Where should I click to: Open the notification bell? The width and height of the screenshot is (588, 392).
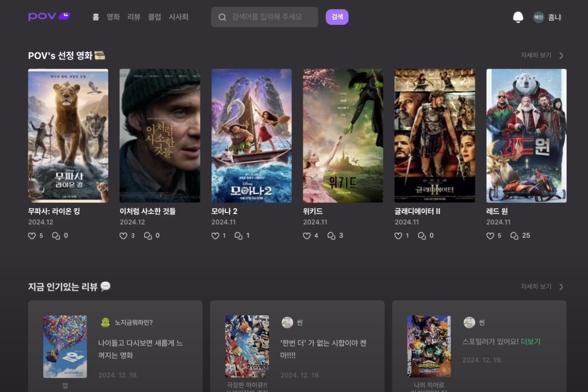click(x=518, y=17)
